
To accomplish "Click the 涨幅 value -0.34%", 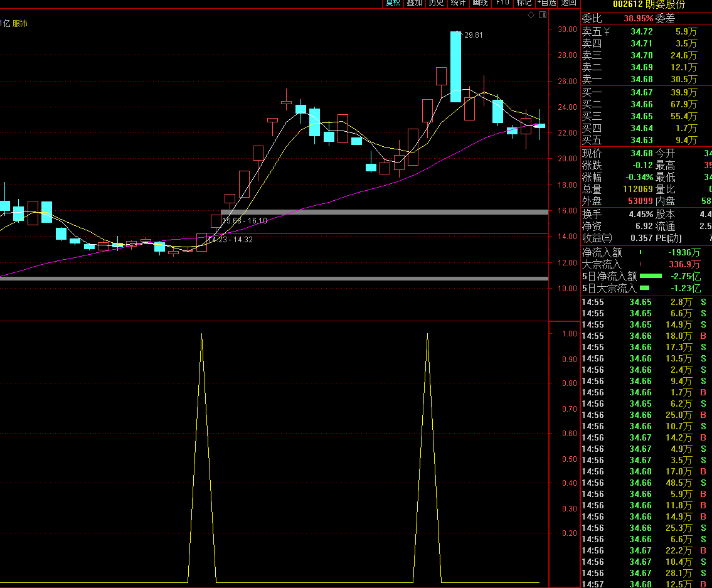I will pos(639,177).
